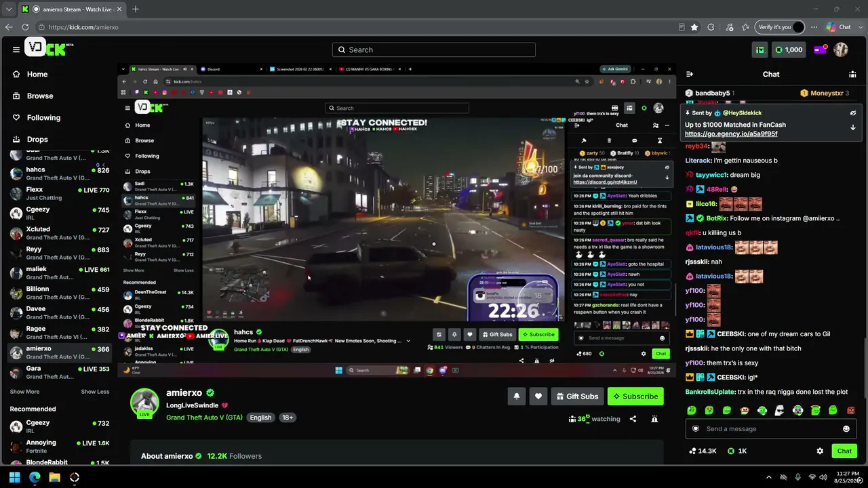Click the English language tag
The height and width of the screenshot is (488, 868).
tap(260, 418)
